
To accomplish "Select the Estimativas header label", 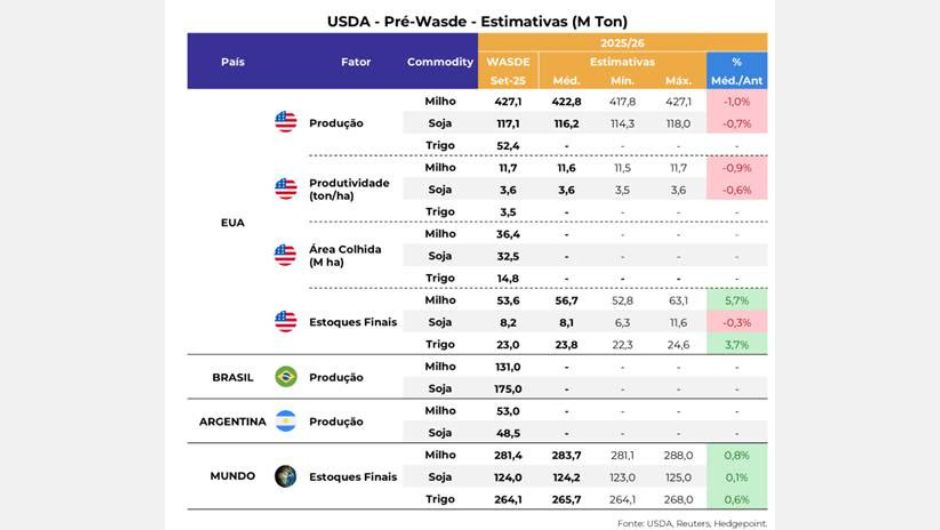I will tap(622, 62).
